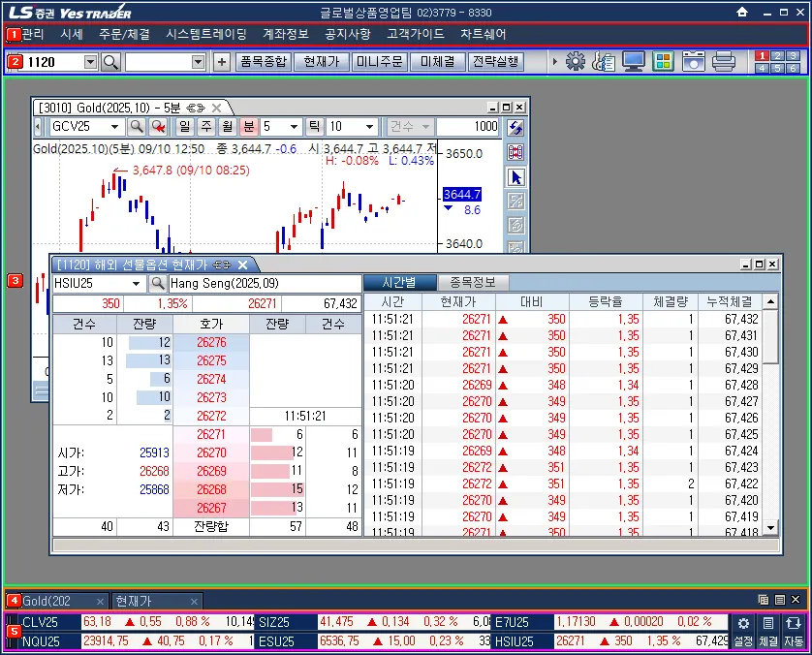
Task: Open the tick interval dropdown showing 10
Action: pos(369,126)
